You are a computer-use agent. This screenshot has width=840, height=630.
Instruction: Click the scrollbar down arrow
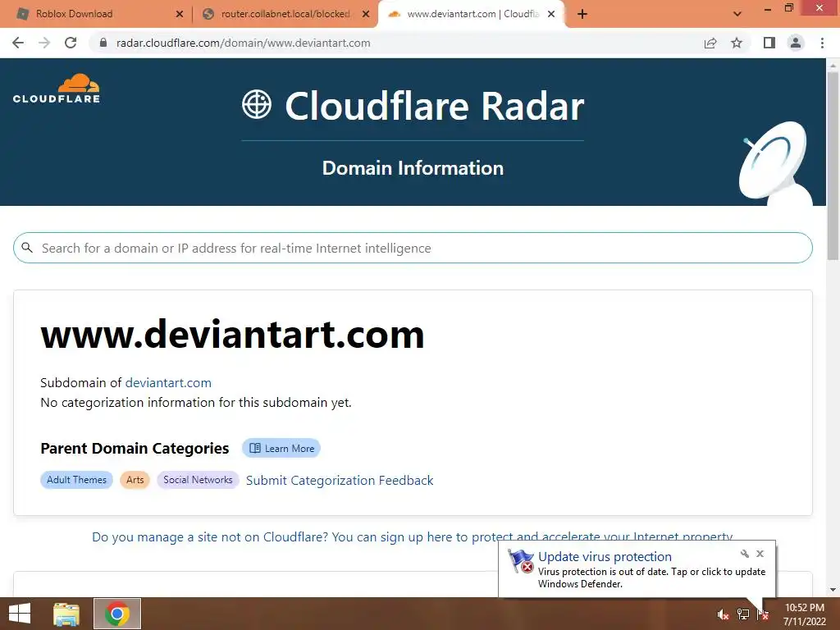coord(833,590)
